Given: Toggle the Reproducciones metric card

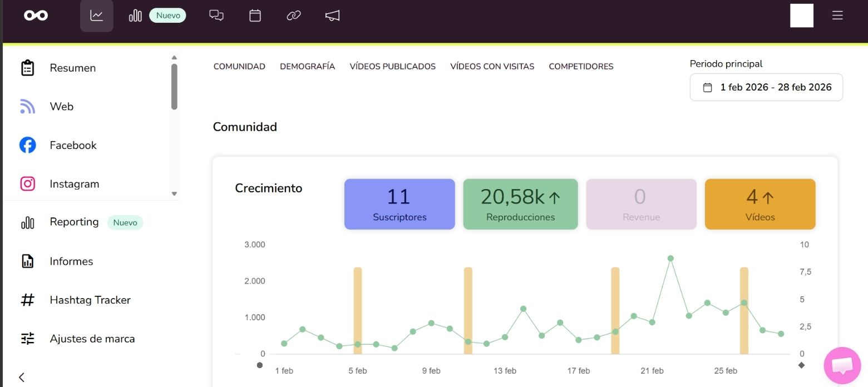Looking at the screenshot, I should point(520,204).
